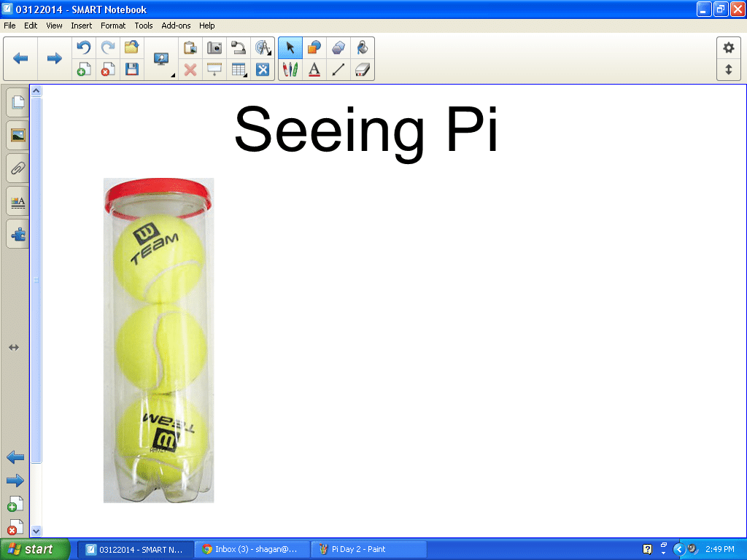
Task: Click the sidebar previous page arrow
Action: (x=15, y=458)
